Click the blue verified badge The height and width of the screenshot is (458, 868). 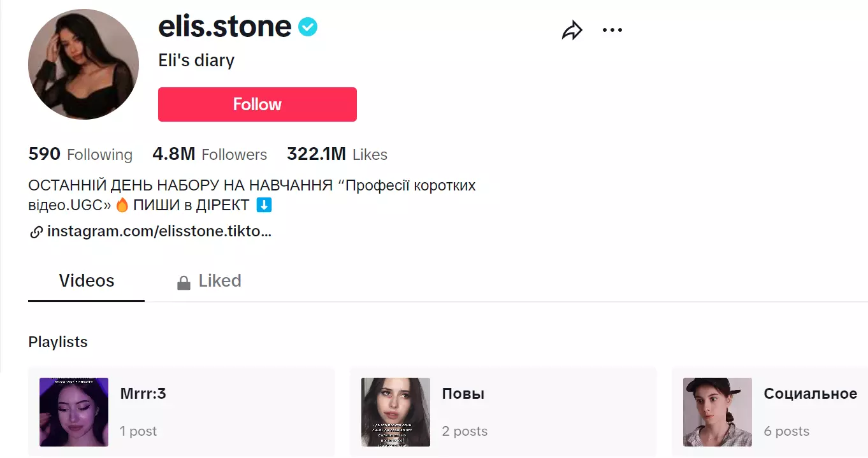[x=308, y=27]
